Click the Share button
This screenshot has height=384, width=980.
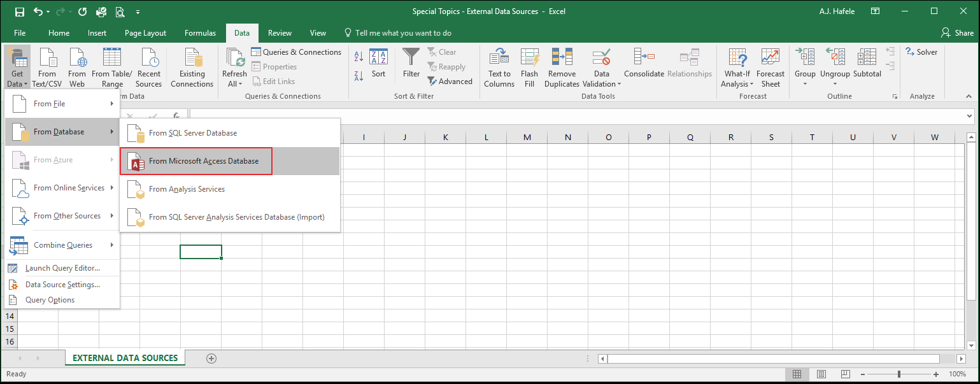957,33
